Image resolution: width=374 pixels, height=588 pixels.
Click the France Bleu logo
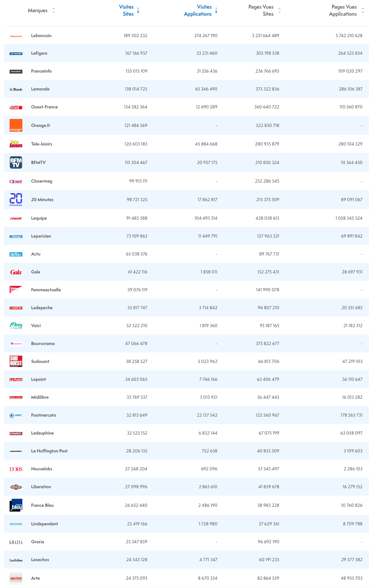click(16, 505)
